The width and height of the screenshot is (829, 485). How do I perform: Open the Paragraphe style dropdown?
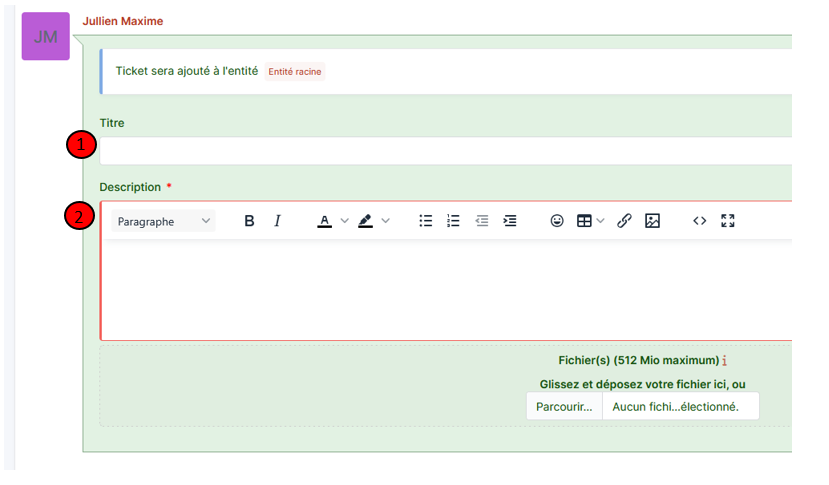coord(164,221)
